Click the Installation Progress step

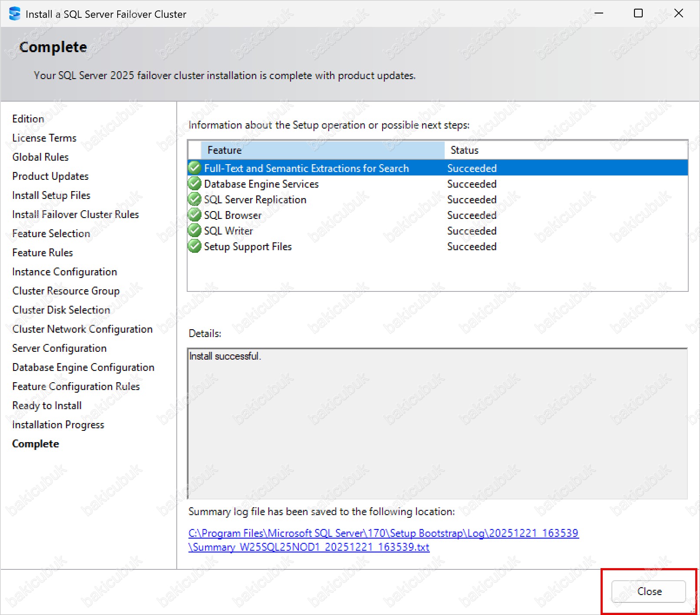pyautogui.click(x=58, y=425)
